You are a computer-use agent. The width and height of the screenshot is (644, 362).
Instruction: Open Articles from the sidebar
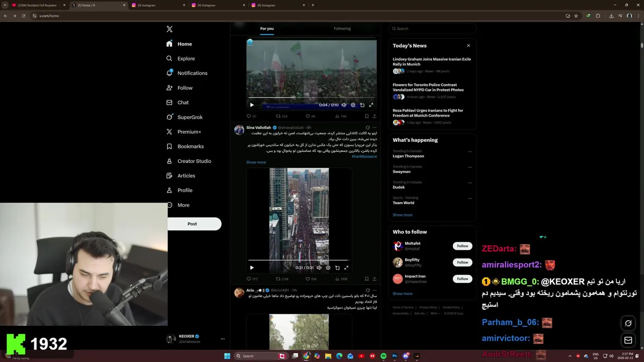click(181, 175)
